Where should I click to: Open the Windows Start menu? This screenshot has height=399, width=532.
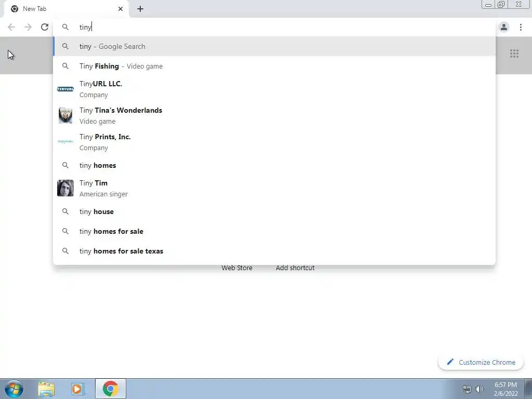click(14, 389)
